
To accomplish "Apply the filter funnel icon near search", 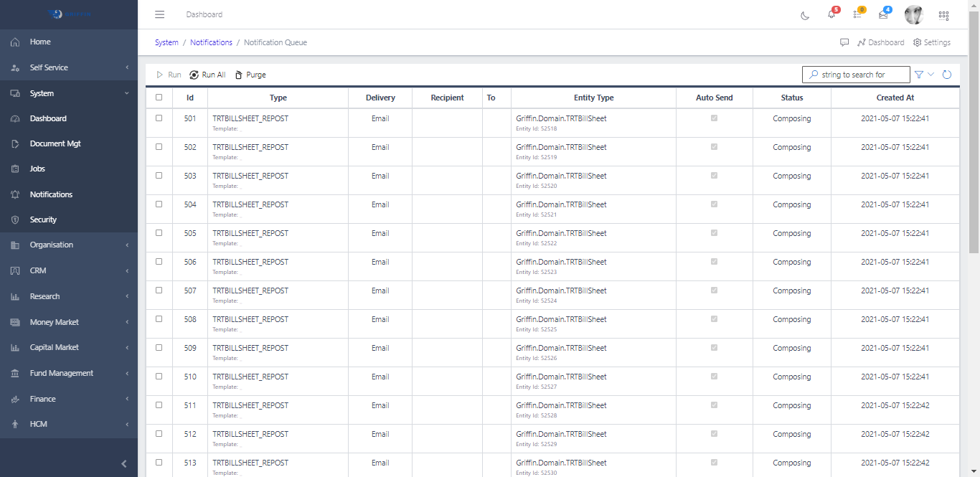I will pos(919,74).
